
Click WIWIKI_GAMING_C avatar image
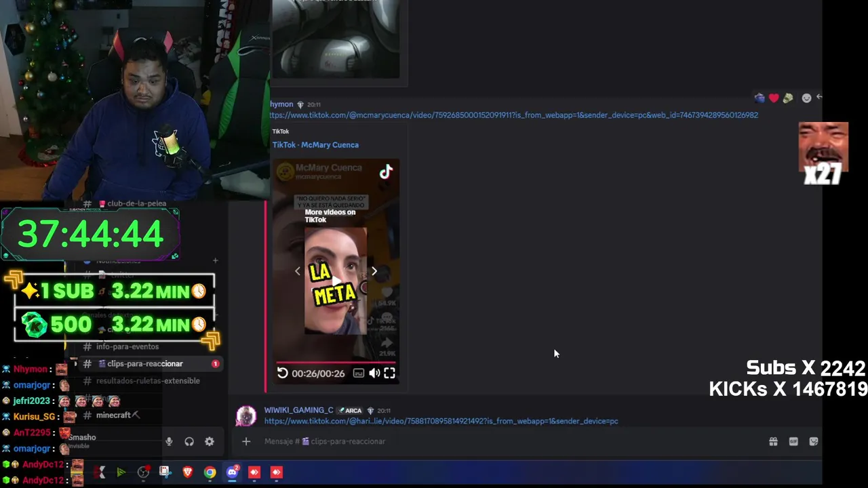(246, 415)
